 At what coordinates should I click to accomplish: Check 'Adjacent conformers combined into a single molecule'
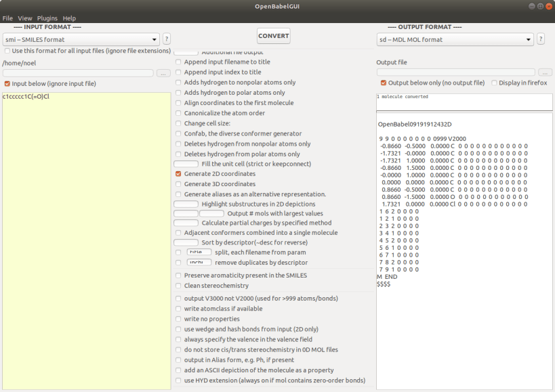pyautogui.click(x=178, y=233)
